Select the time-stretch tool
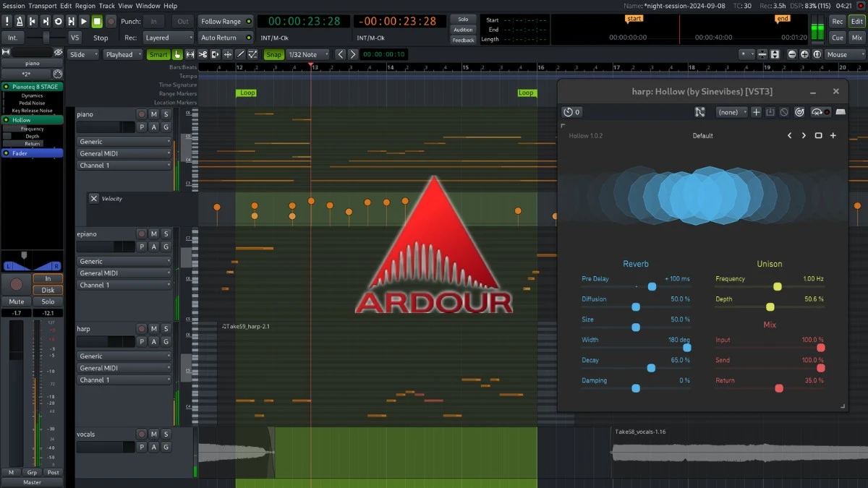 tap(227, 54)
